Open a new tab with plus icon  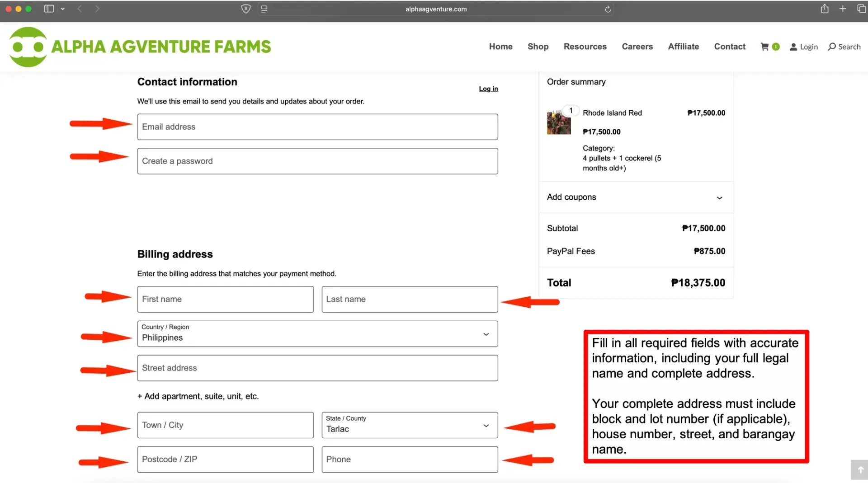click(843, 9)
